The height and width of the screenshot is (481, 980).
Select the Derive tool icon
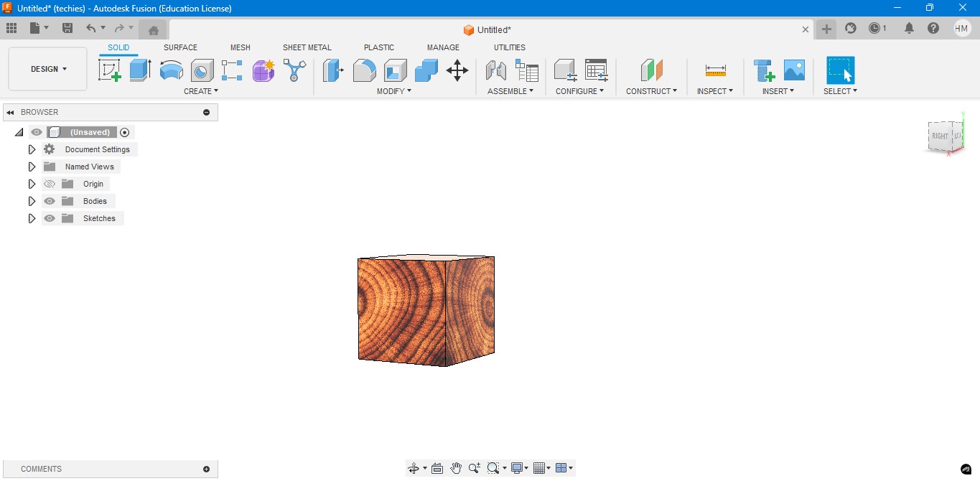pos(294,70)
